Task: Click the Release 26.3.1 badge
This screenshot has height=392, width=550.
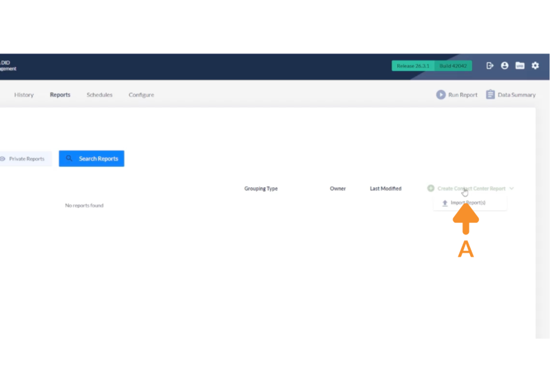Action: coord(413,66)
